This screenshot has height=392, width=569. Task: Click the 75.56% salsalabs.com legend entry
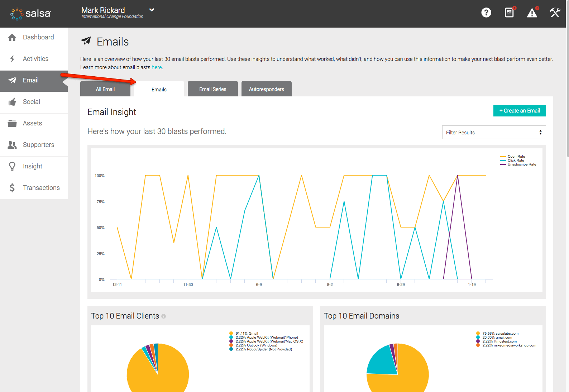coord(497,333)
